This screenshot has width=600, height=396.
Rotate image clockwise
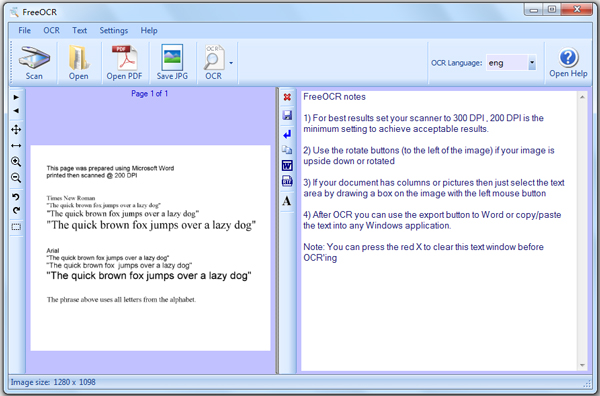16,210
